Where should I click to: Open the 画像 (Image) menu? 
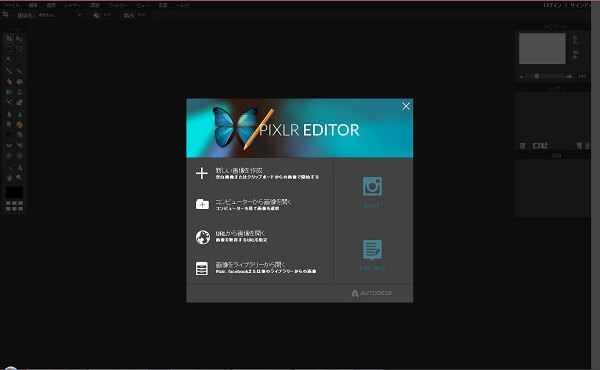coord(51,5)
